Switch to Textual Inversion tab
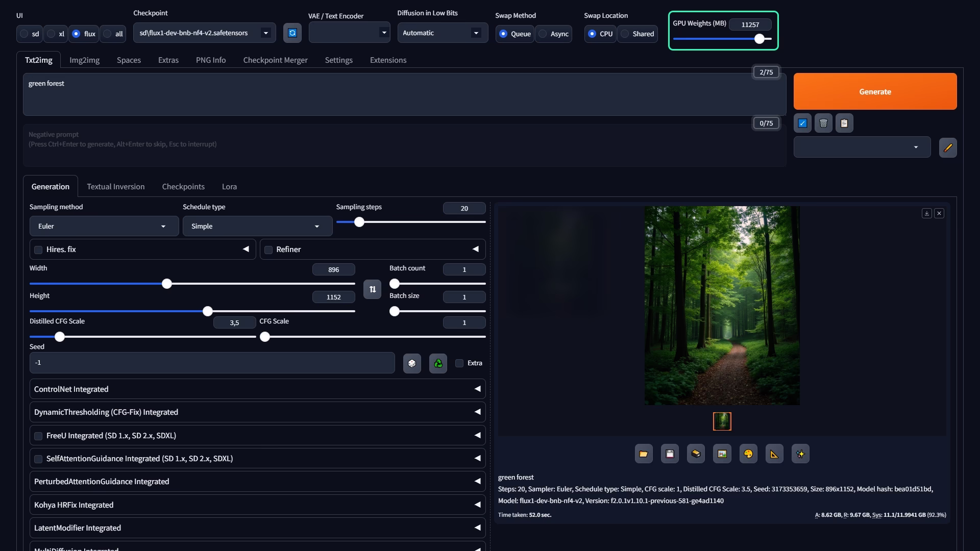Screen dimensions: 980x551 coord(116,186)
